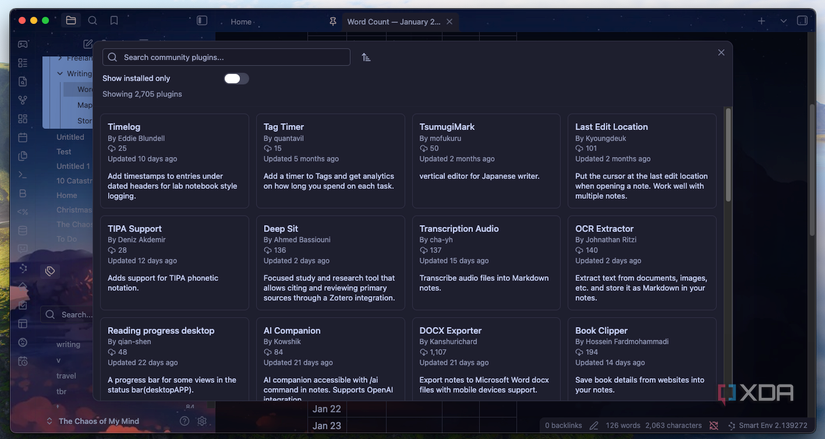Open the daily note calendar ribbon icon
Image resolution: width=825 pixels, height=439 pixels.
click(23, 137)
